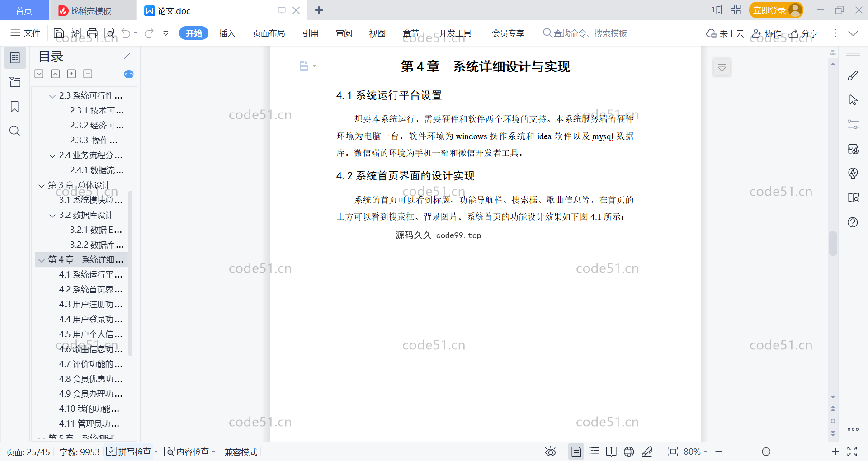Switch to reading layout view
The height and width of the screenshot is (461, 868).
tap(611, 452)
